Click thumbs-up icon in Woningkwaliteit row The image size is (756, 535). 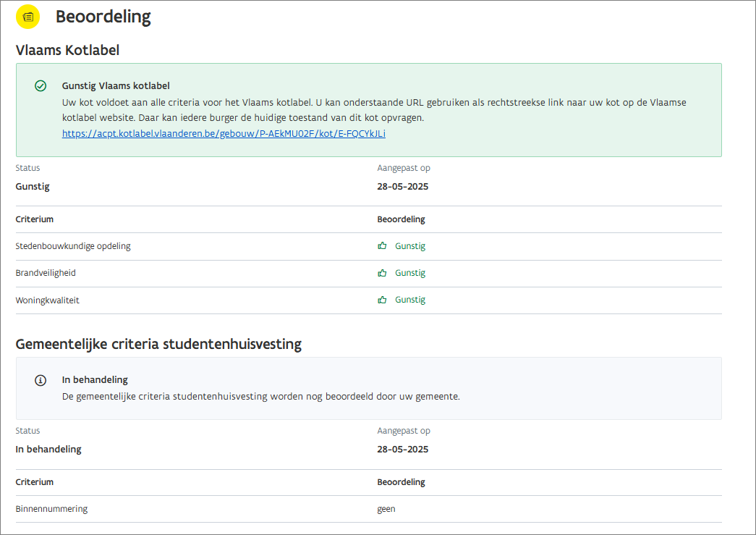click(x=382, y=300)
